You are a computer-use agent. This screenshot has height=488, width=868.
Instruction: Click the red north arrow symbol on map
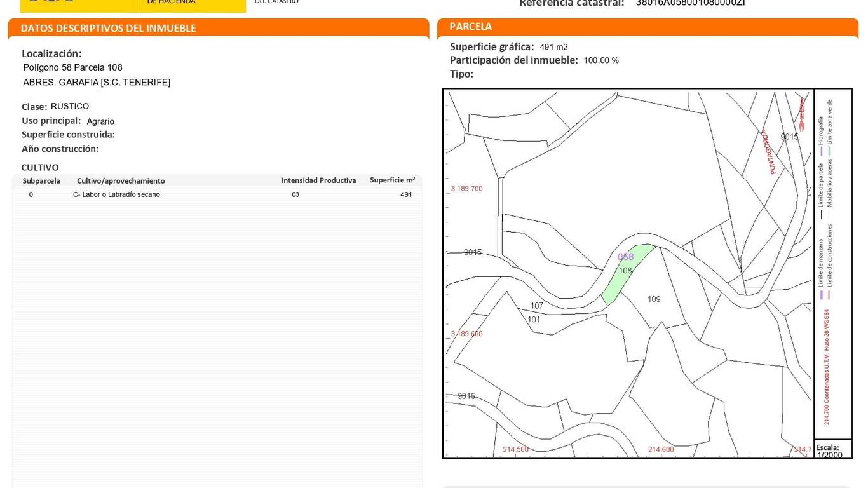tap(802, 114)
